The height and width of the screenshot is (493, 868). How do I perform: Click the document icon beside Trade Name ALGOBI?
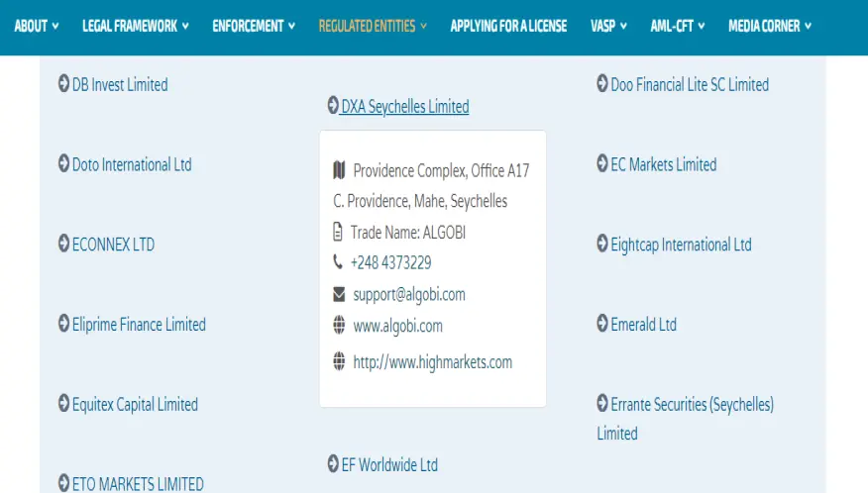(338, 232)
